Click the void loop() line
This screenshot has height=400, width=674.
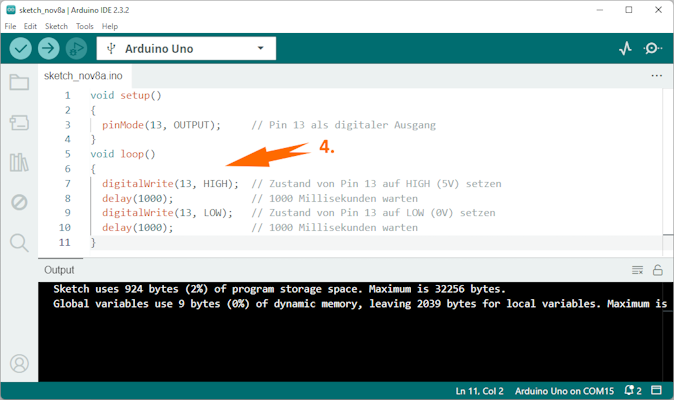[x=123, y=154]
